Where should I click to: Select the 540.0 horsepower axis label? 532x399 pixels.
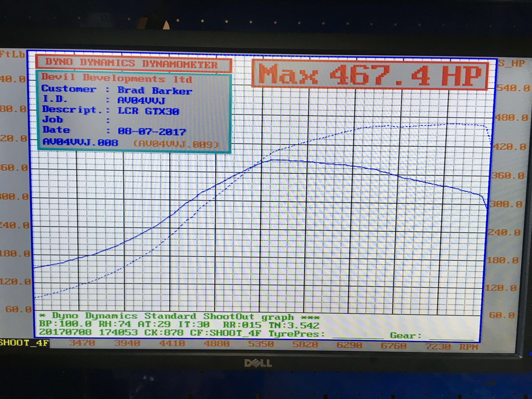tap(513, 88)
